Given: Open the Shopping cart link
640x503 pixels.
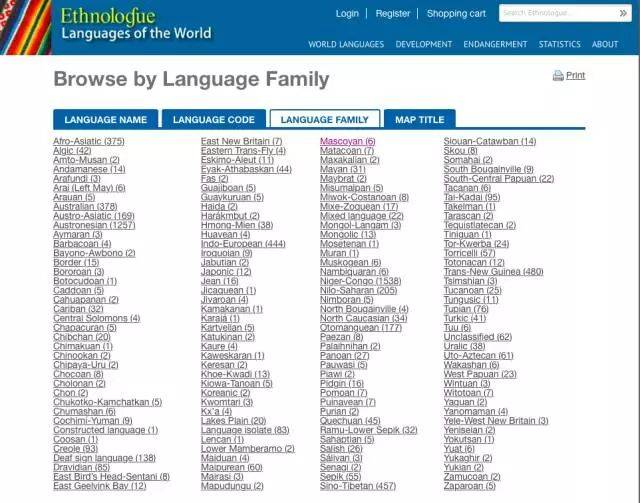Looking at the screenshot, I should (x=456, y=13).
